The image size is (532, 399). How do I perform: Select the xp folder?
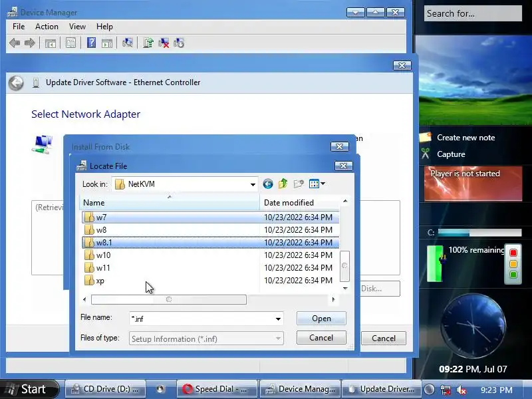(x=210, y=281)
